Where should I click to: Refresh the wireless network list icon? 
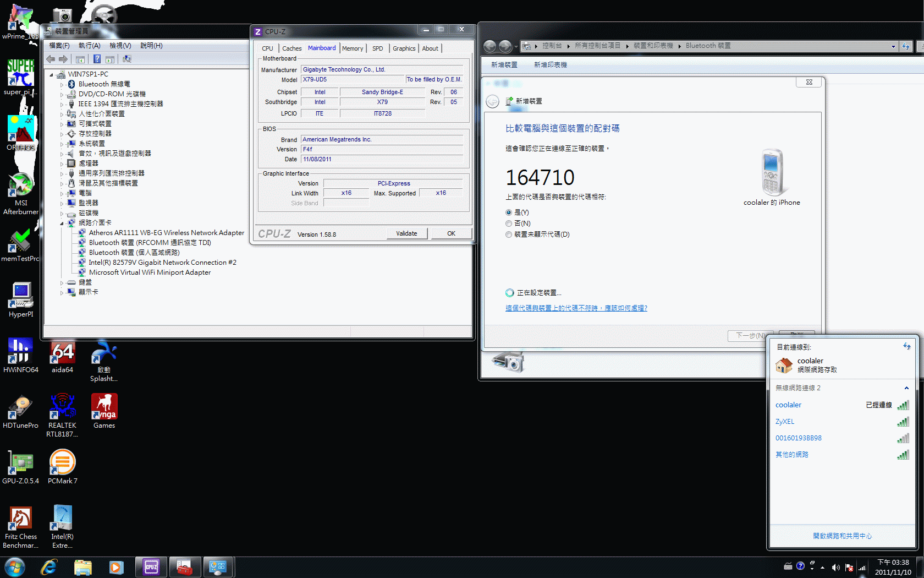click(x=906, y=346)
